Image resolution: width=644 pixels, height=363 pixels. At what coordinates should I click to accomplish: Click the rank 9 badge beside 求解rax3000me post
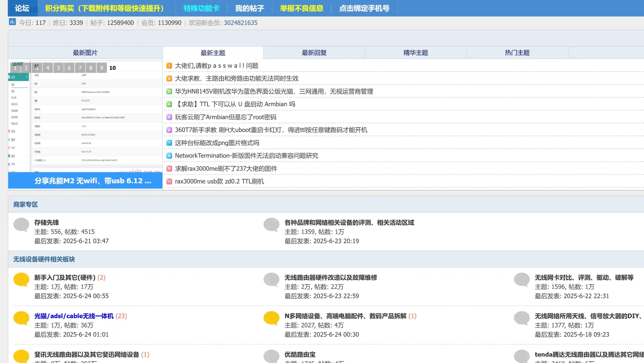tap(169, 169)
